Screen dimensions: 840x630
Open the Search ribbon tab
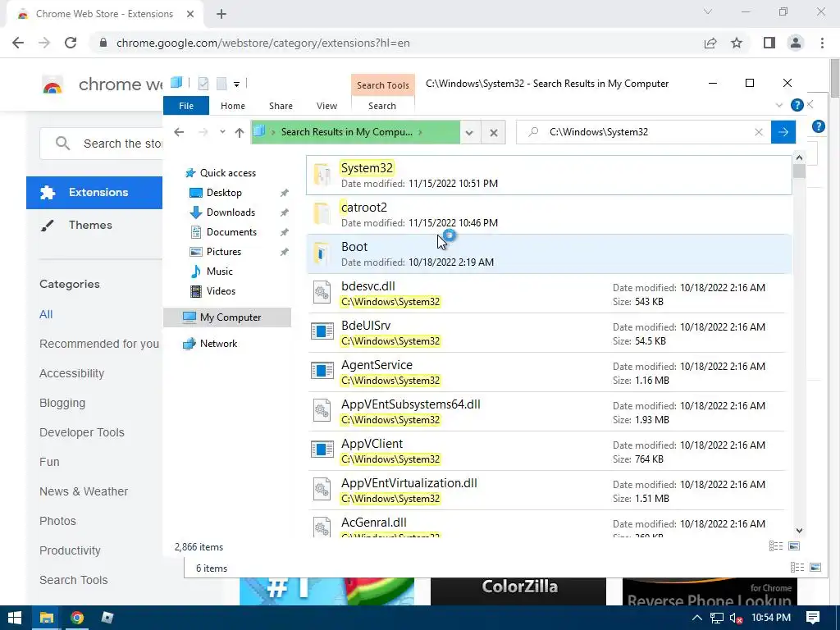[x=382, y=106]
